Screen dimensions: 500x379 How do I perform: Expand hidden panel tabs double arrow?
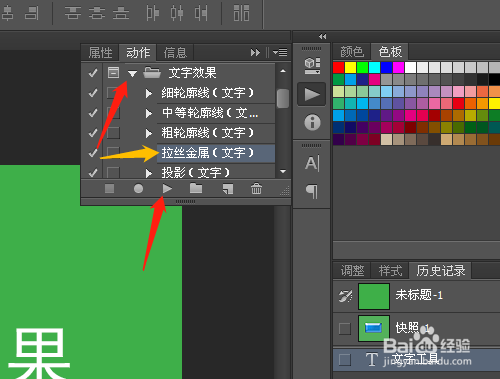[255, 52]
